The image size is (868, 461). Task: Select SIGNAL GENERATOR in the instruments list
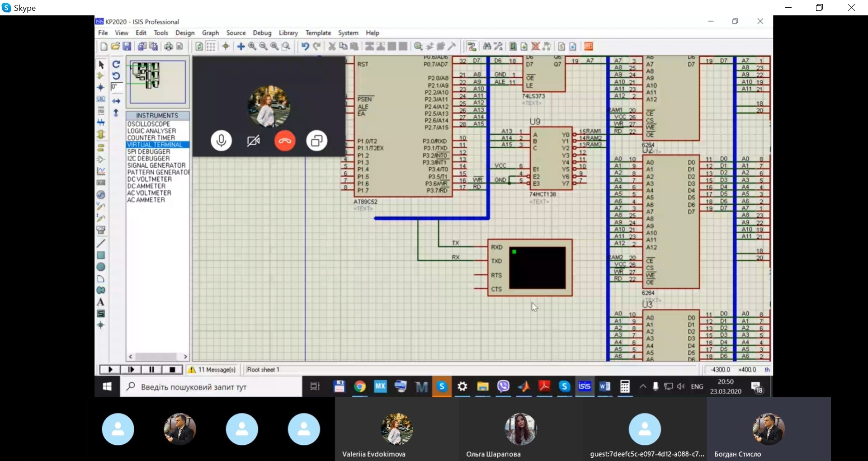point(158,165)
